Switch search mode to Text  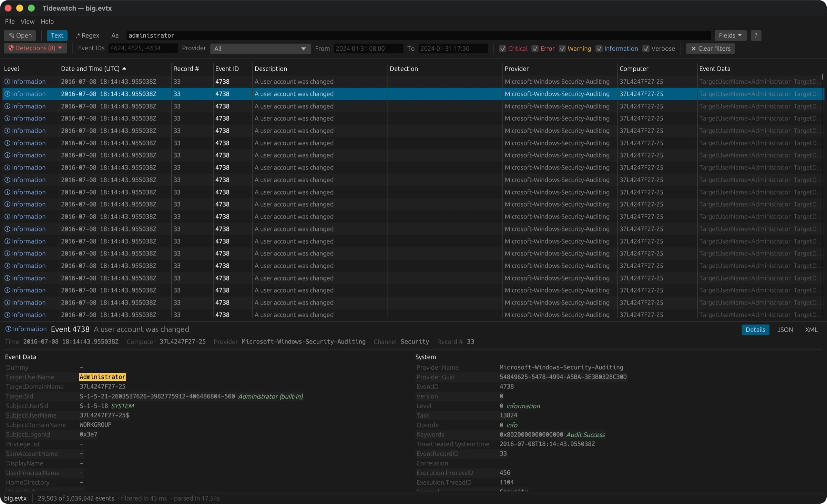(57, 35)
